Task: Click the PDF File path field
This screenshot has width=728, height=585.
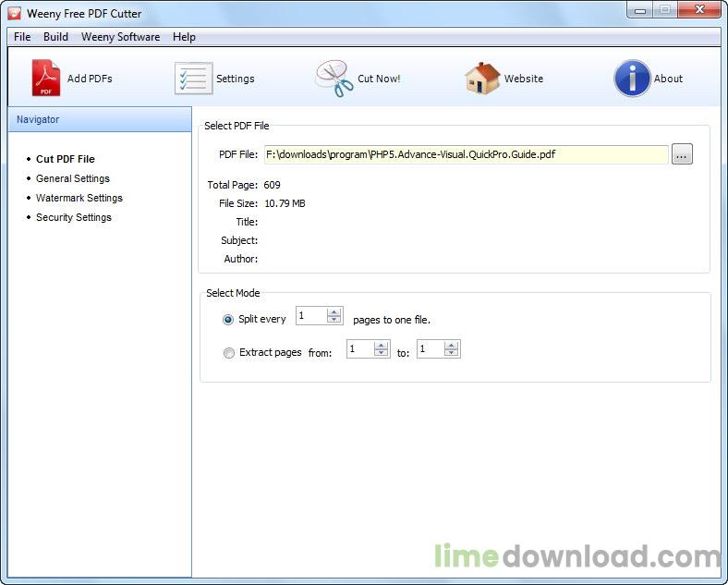Action: coord(467,154)
